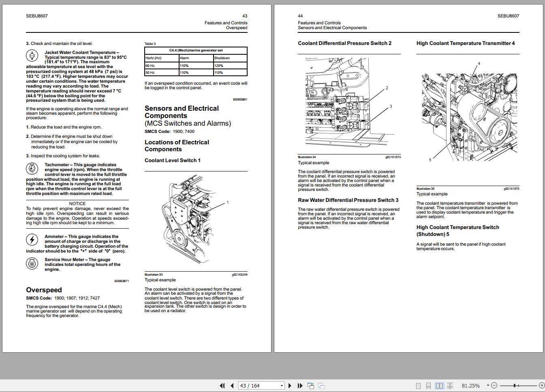Advance to the next page
This screenshot has width=545, height=392.
click(290, 386)
